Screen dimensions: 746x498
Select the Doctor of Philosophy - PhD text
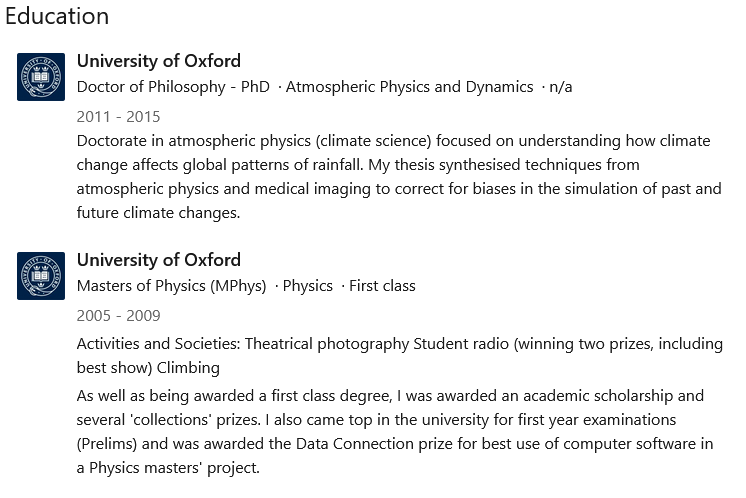pos(173,87)
